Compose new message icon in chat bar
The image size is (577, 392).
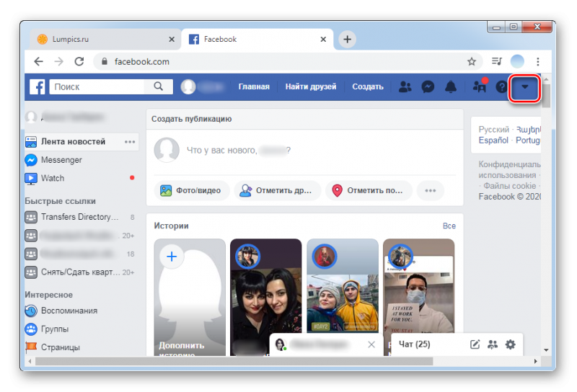pyautogui.click(x=475, y=344)
